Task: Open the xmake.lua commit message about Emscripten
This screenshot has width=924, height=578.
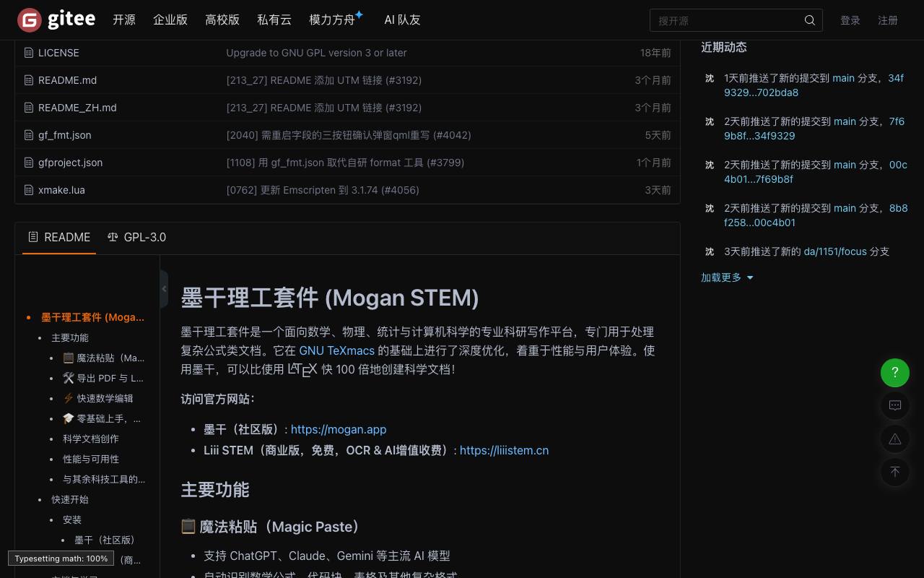Action: [x=323, y=190]
